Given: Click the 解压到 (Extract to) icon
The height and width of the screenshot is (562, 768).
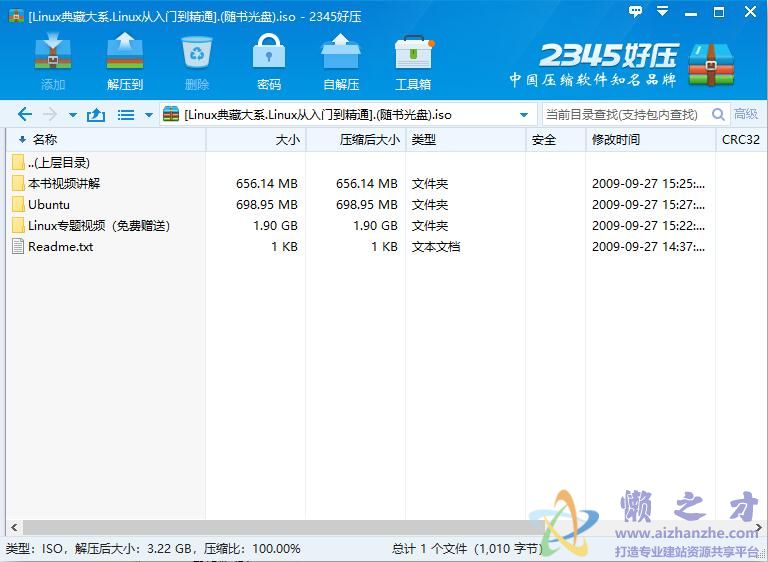Looking at the screenshot, I should pyautogui.click(x=125, y=51).
